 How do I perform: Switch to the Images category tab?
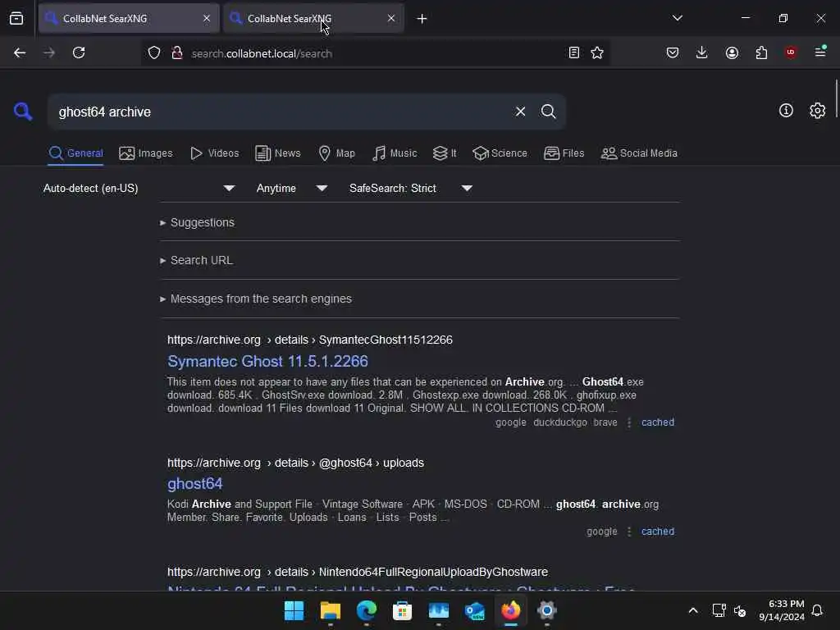click(146, 153)
